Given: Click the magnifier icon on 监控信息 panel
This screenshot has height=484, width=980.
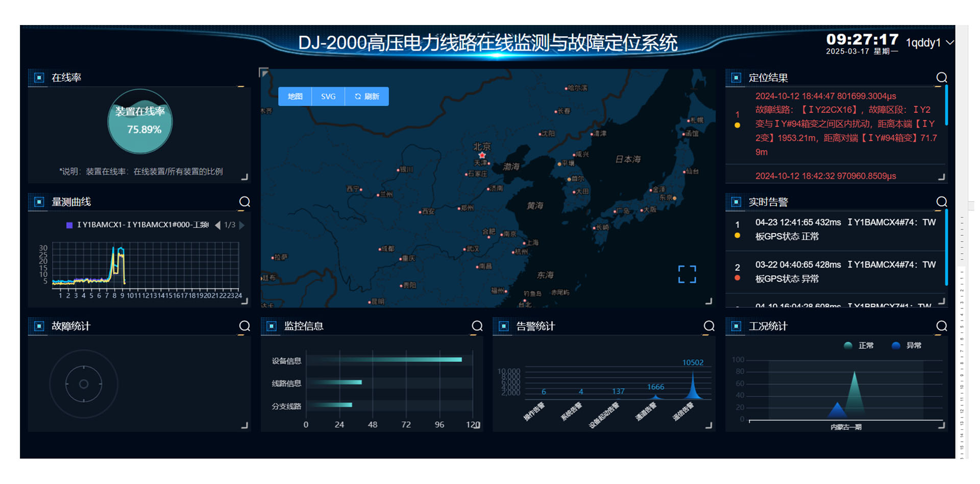Looking at the screenshot, I should coord(477,326).
